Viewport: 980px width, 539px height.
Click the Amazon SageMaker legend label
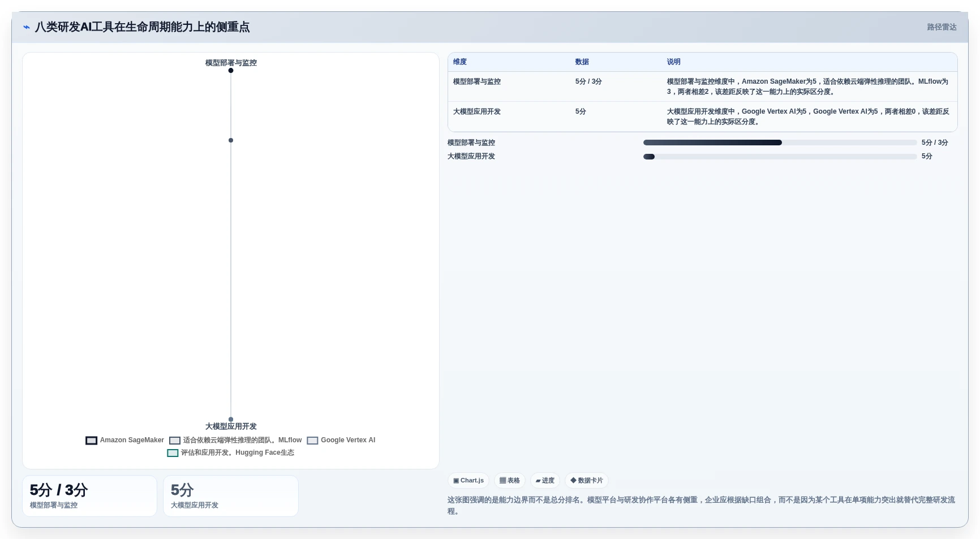[132, 440]
